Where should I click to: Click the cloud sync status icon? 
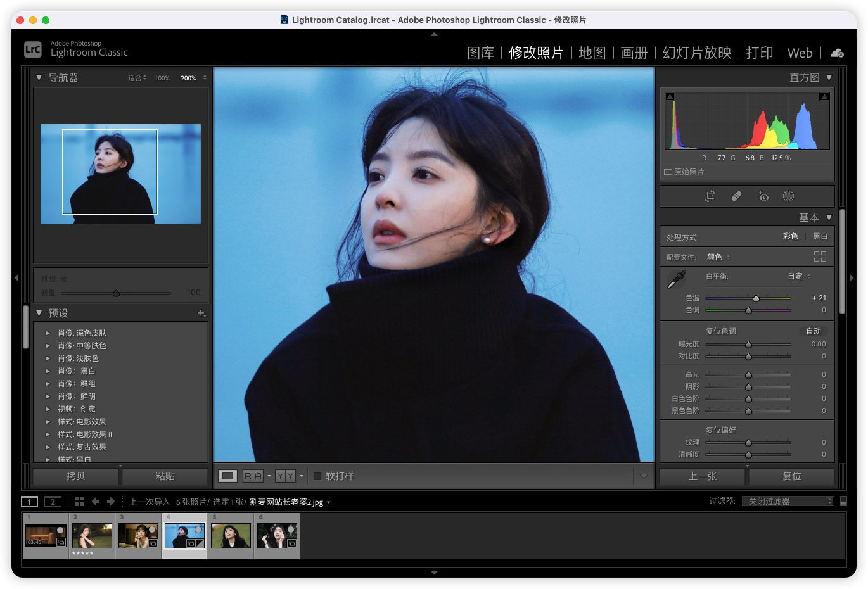837,53
